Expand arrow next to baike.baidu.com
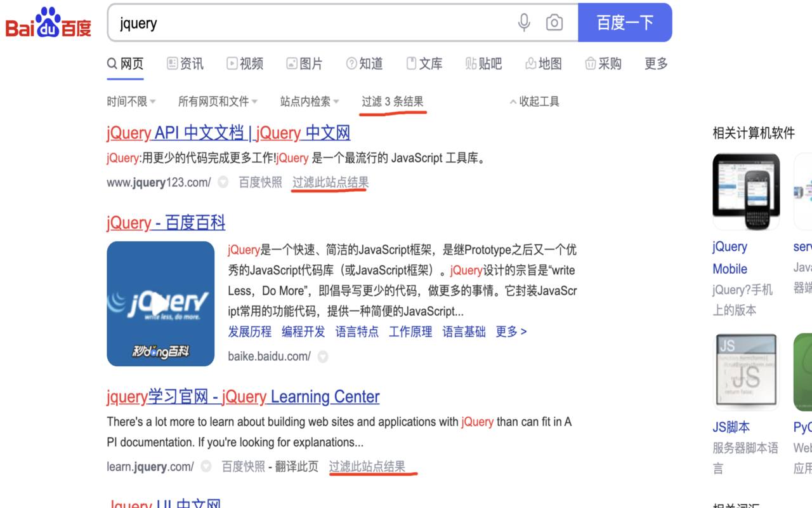This screenshot has height=508, width=812. 323,357
